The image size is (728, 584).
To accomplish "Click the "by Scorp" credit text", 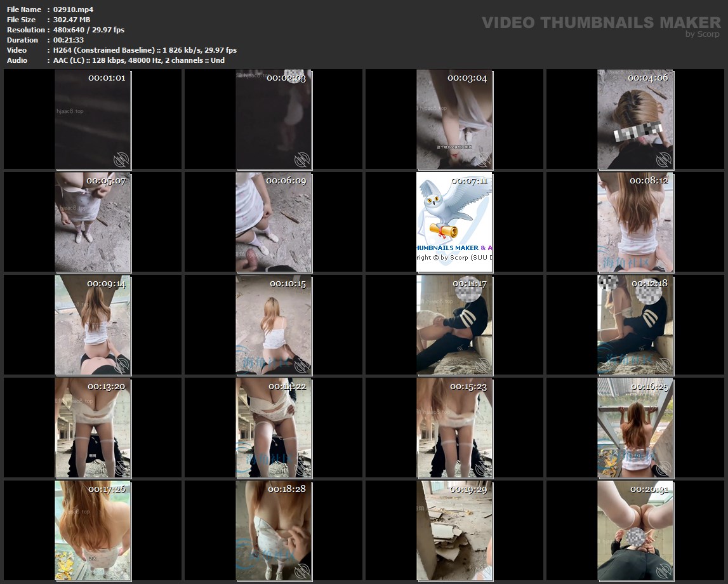I will click(703, 34).
